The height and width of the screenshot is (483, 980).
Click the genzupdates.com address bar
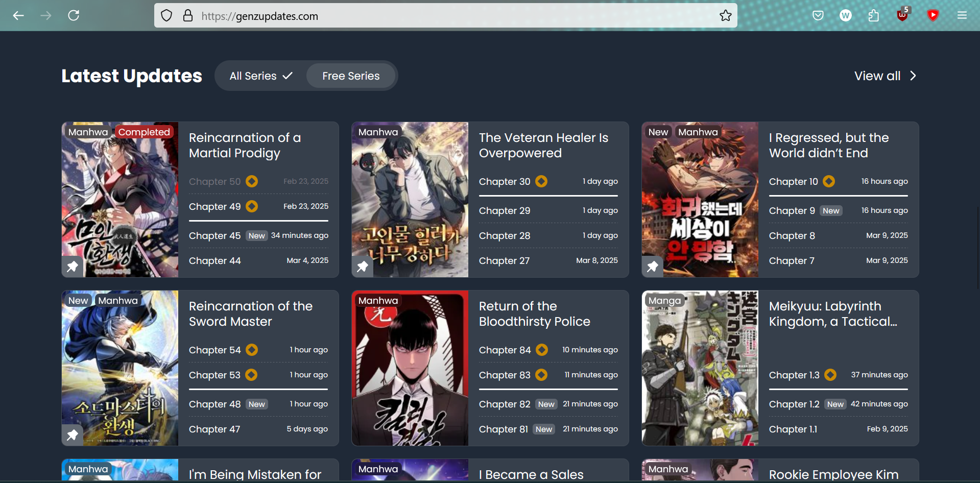[x=445, y=16]
